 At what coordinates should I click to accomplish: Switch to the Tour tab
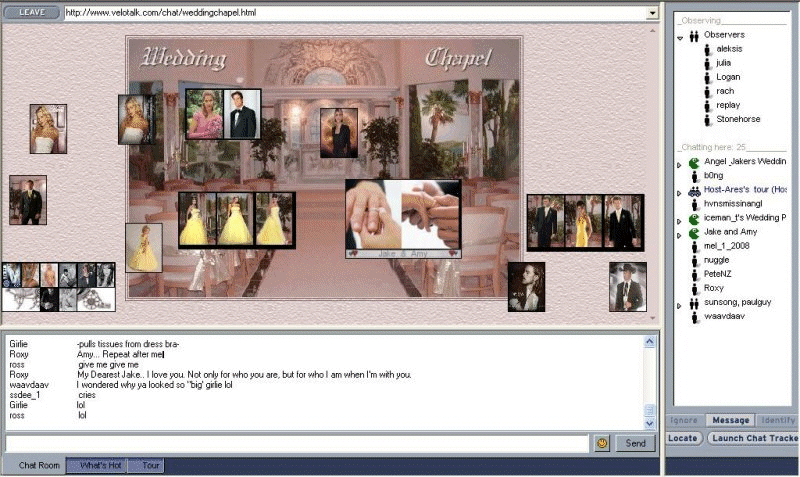(x=150, y=466)
